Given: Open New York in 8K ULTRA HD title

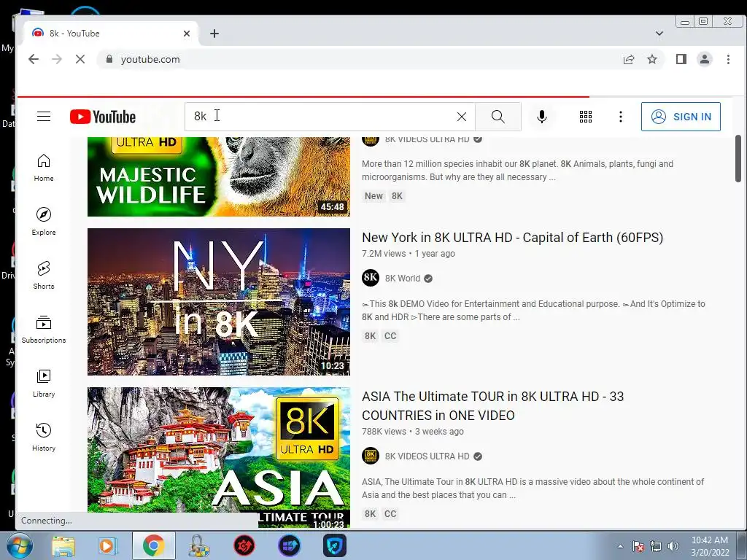Looking at the screenshot, I should [x=513, y=238].
